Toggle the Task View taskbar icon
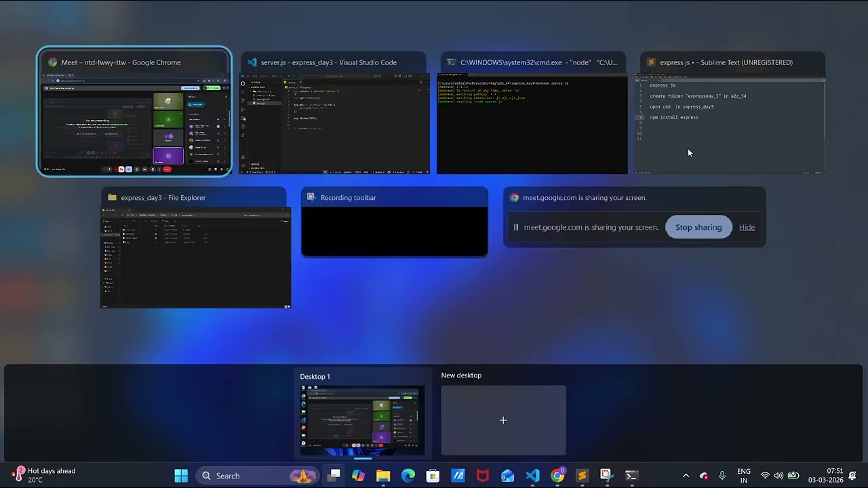868x488 pixels. coord(334,476)
